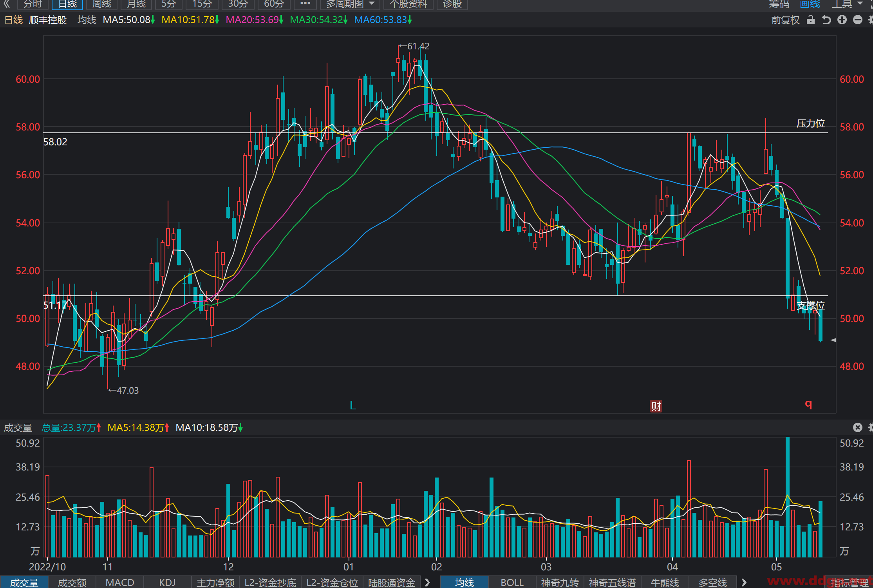Image resolution: width=873 pixels, height=588 pixels.
Task: Zoom out chart with minus icon
Action: click(858, 20)
